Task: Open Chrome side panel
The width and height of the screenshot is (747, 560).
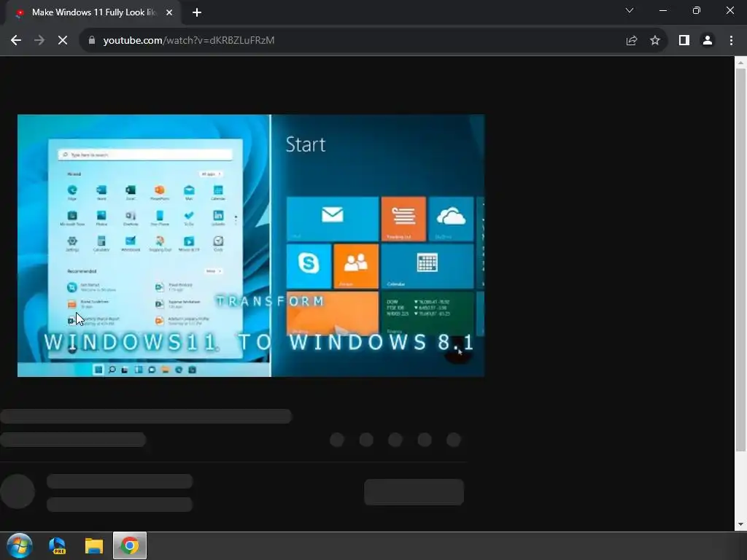Action: tap(684, 41)
